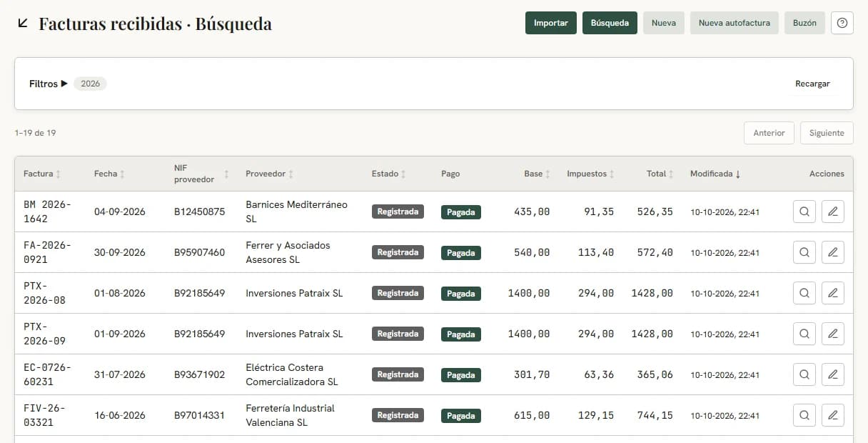This screenshot has width=868, height=443.
Task: Create a Nueva invoice
Action: pos(664,23)
